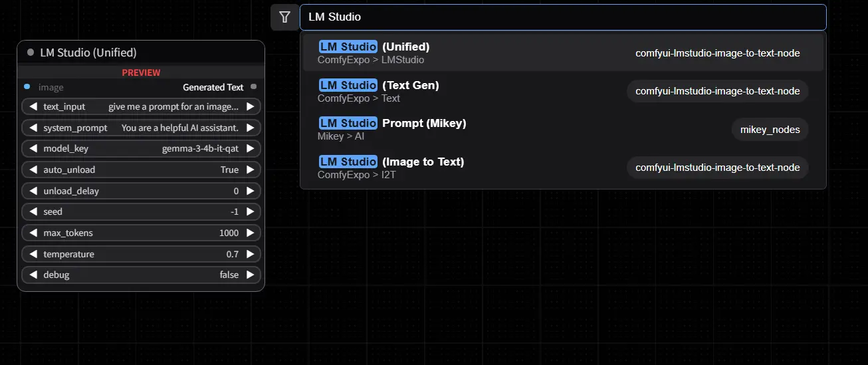The width and height of the screenshot is (868, 365).
Task: Click left arrow on auto_unload widget
Action: [x=33, y=170]
